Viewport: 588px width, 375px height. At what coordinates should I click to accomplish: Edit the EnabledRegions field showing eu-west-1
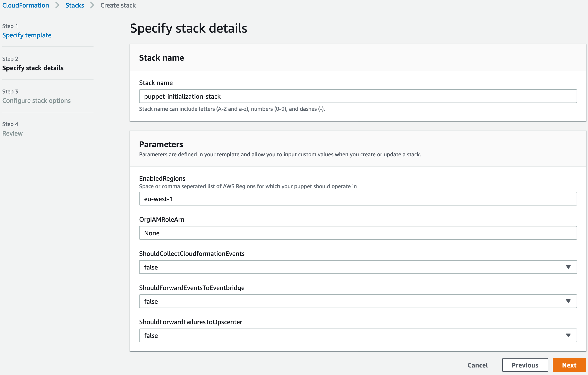(358, 199)
